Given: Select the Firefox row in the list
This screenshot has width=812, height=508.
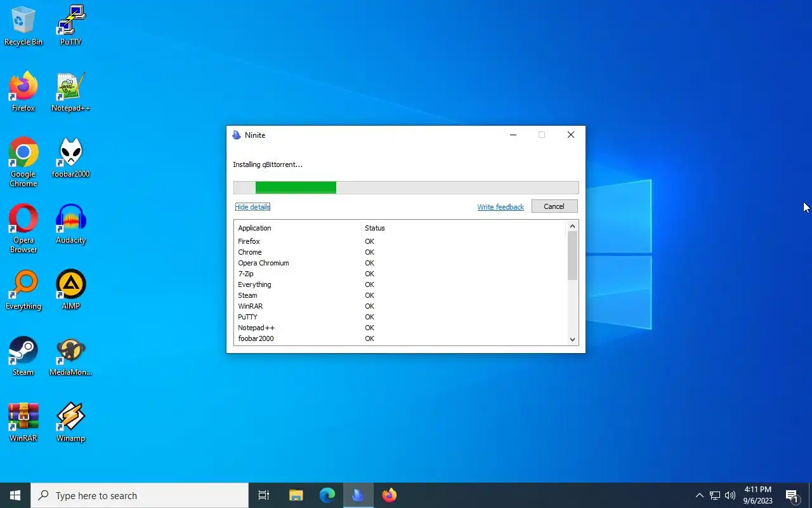Looking at the screenshot, I should [x=400, y=241].
